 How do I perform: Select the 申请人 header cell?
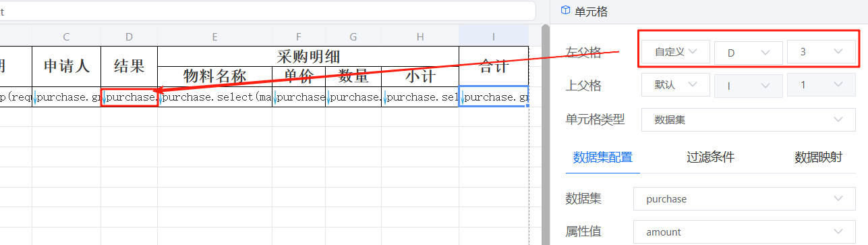click(x=66, y=66)
